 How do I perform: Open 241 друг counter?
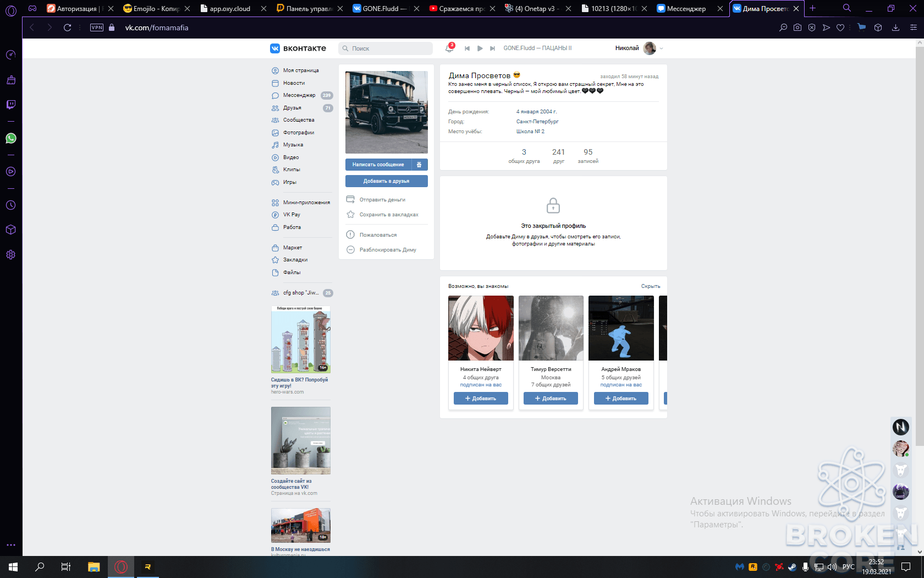558,156
